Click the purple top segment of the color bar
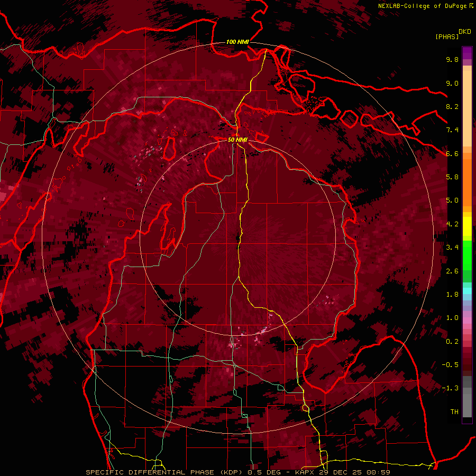This screenshot has width=476, height=476. (x=467, y=53)
